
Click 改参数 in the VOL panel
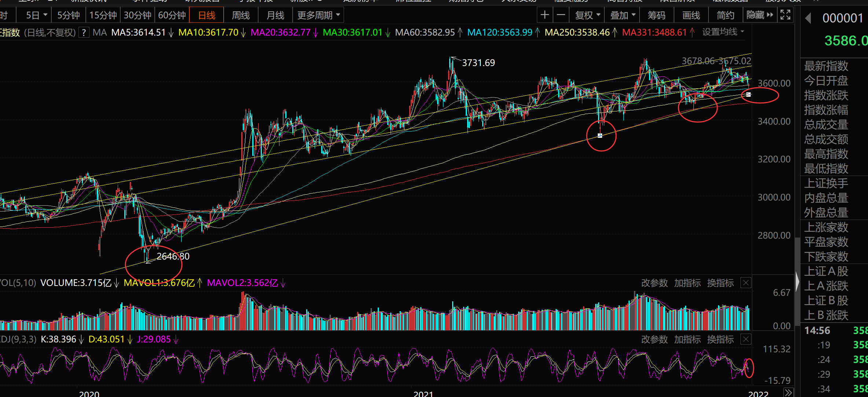[x=654, y=283]
